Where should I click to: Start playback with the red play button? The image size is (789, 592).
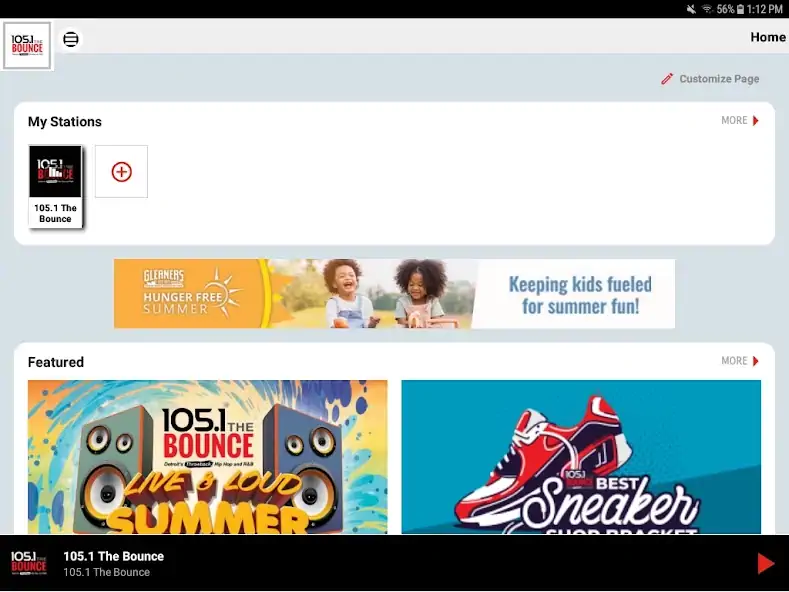click(765, 563)
